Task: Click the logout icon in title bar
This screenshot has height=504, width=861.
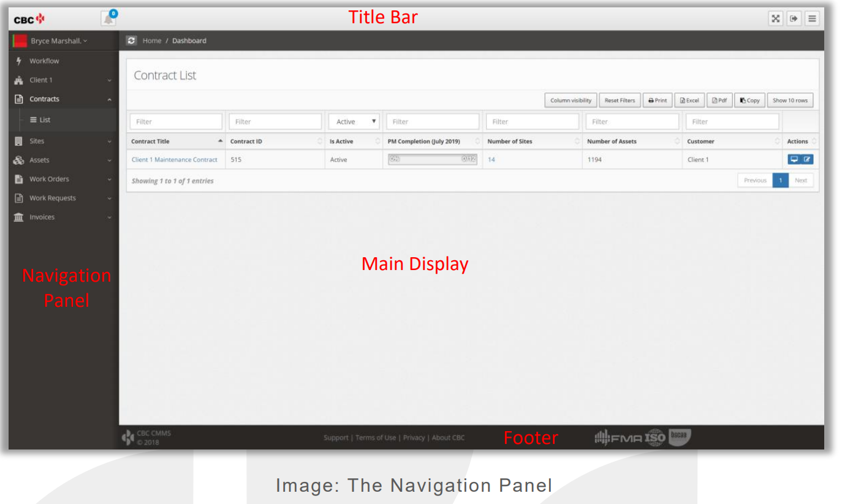Action: click(794, 18)
